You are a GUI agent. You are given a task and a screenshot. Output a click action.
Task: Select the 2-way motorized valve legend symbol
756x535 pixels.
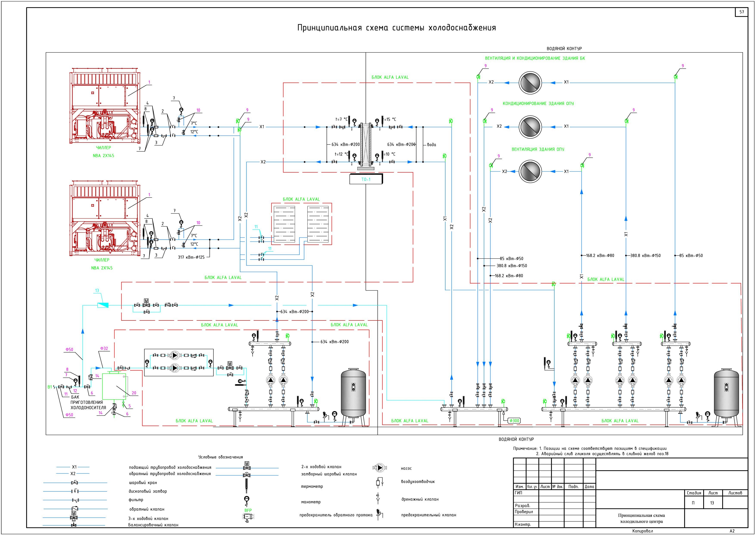[247, 466]
